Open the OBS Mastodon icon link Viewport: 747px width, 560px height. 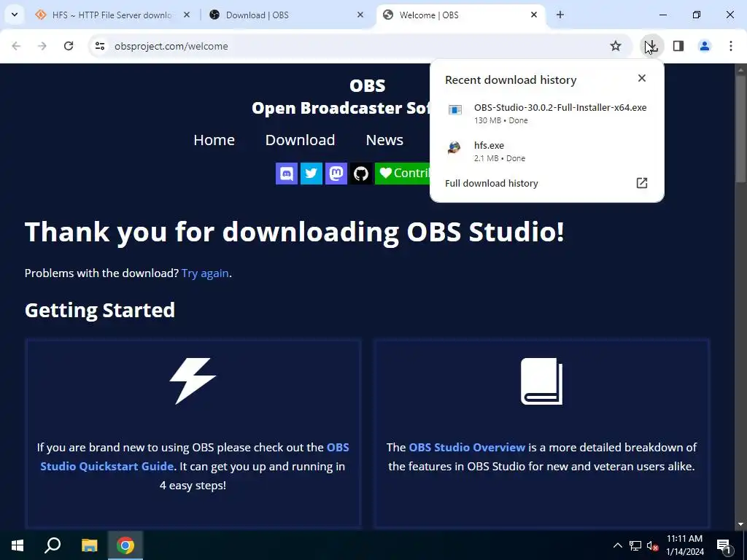point(336,174)
